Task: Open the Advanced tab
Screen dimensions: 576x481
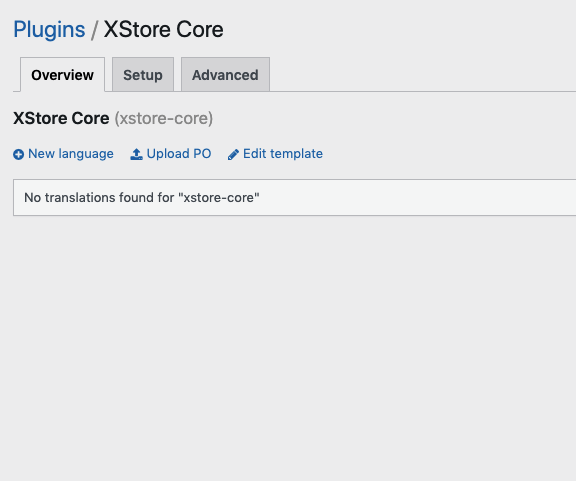Action: [225, 75]
